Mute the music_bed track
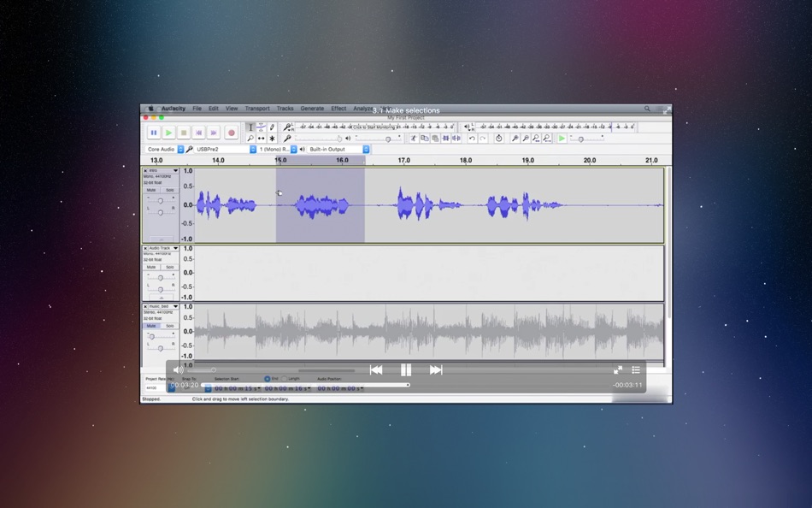The image size is (812, 508). tap(150, 326)
